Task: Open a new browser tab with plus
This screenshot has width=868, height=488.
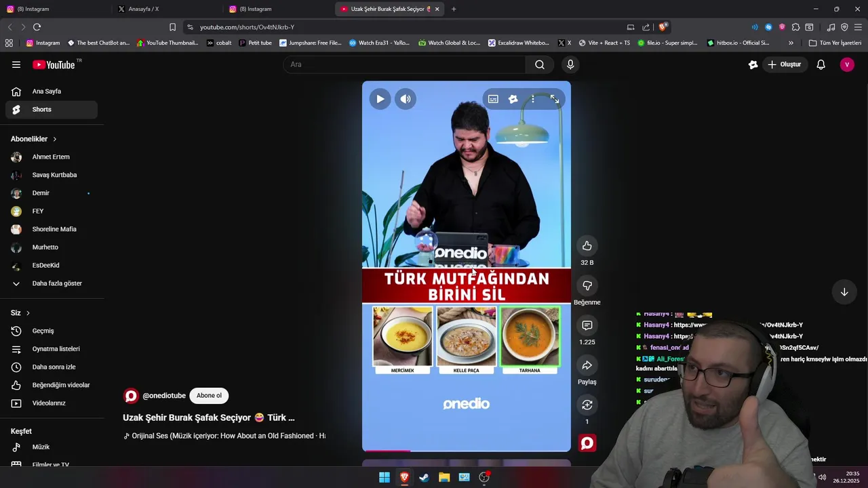Action: click(454, 9)
